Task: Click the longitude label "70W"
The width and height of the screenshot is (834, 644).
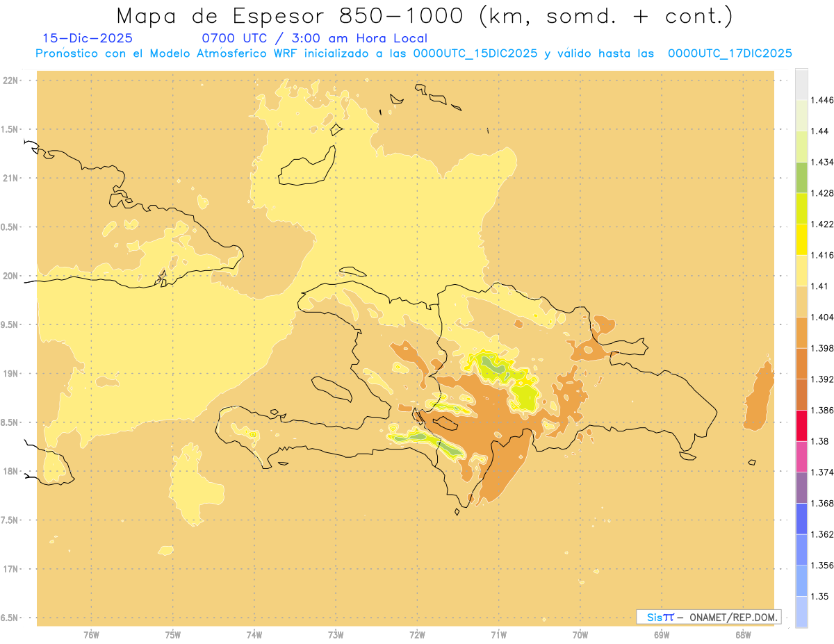Action: (580, 634)
